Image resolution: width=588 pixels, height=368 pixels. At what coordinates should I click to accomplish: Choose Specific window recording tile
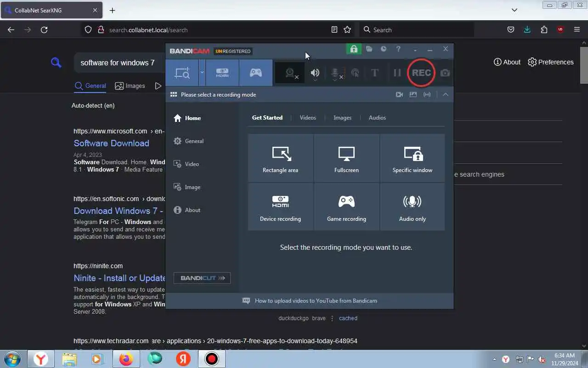(413, 158)
